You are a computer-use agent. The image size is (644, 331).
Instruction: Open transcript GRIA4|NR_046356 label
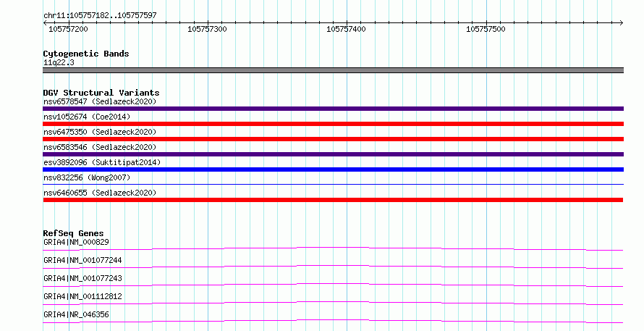(x=76, y=314)
